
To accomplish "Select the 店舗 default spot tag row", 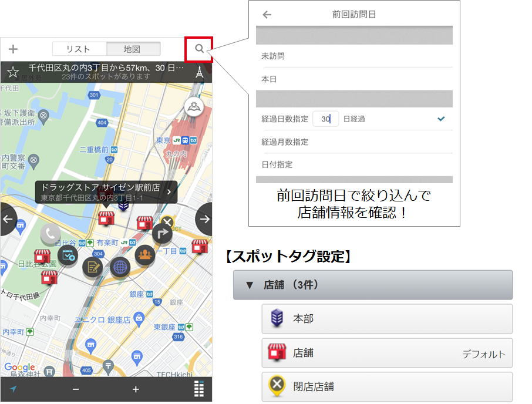I will tap(387, 353).
